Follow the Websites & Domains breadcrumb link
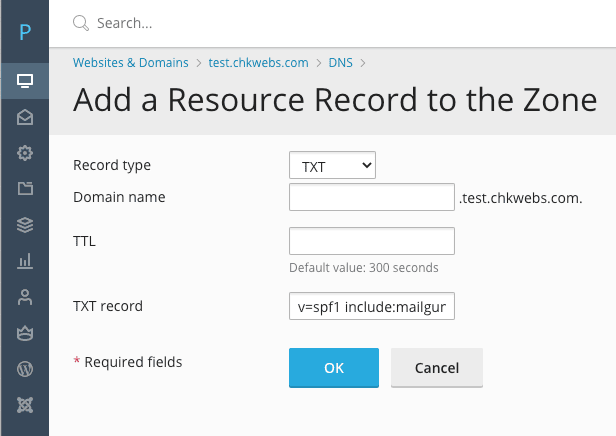 point(130,63)
